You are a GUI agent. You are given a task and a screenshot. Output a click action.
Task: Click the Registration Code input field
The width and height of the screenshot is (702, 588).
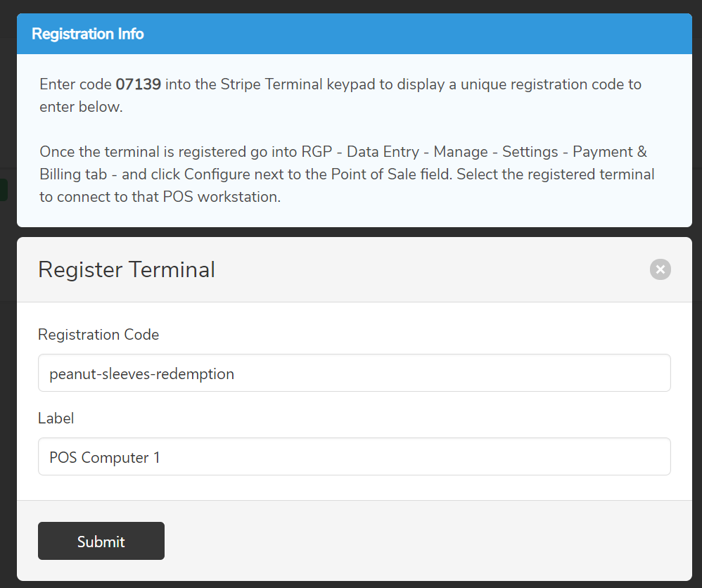pyautogui.click(x=354, y=373)
